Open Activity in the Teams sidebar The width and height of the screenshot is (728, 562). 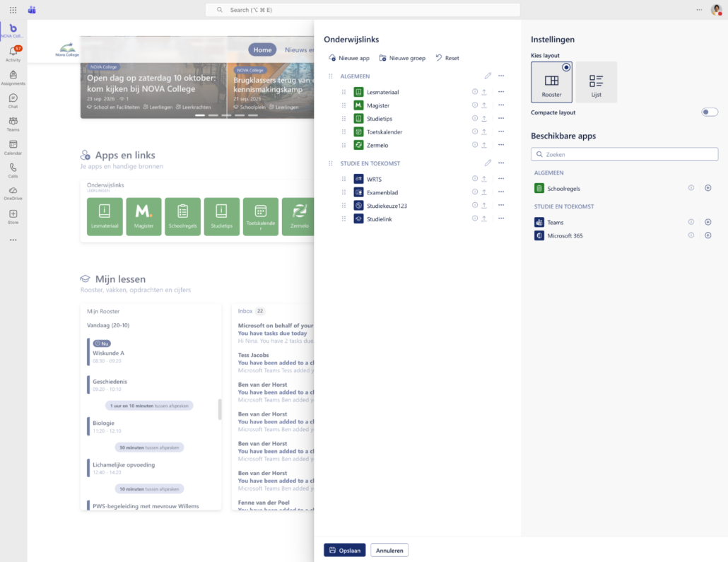[x=13, y=54]
